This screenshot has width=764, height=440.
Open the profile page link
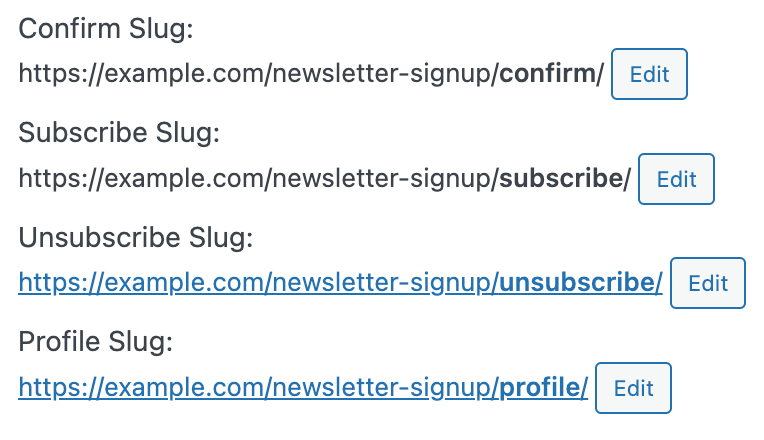coord(303,388)
